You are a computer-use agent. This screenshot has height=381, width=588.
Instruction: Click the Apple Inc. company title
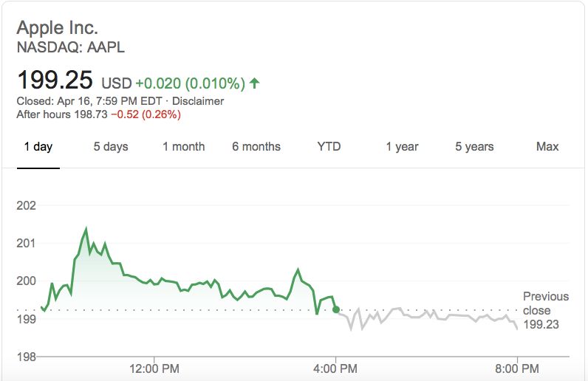click(x=57, y=28)
